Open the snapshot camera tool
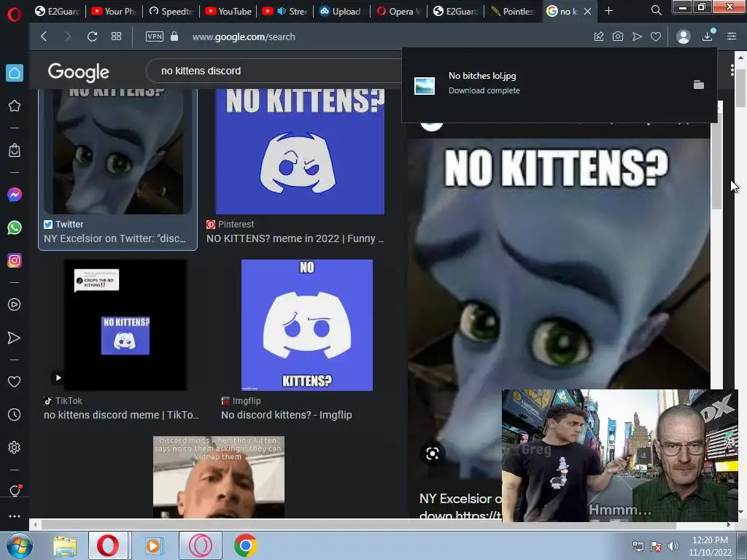747x560 pixels. pyautogui.click(x=618, y=36)
